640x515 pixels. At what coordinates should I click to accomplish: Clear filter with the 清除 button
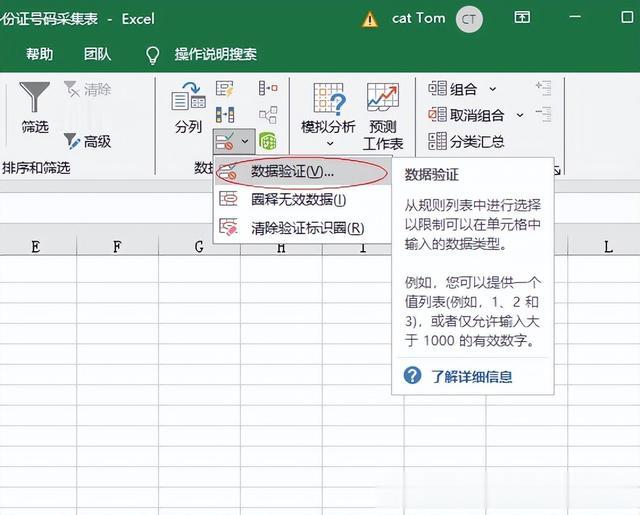[x=87, y=89]
